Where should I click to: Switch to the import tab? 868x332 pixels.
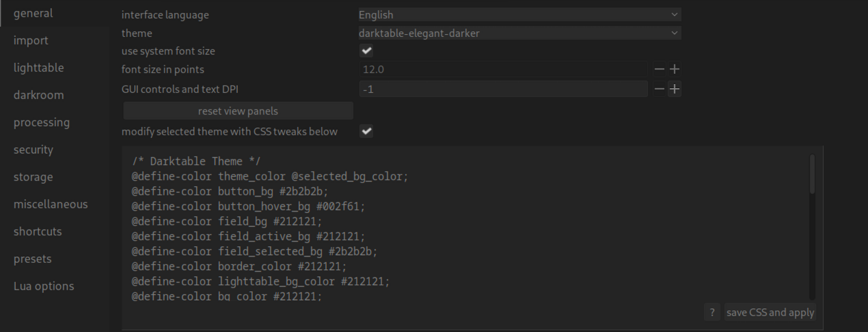pyautogui.click(x=31, y=40)
